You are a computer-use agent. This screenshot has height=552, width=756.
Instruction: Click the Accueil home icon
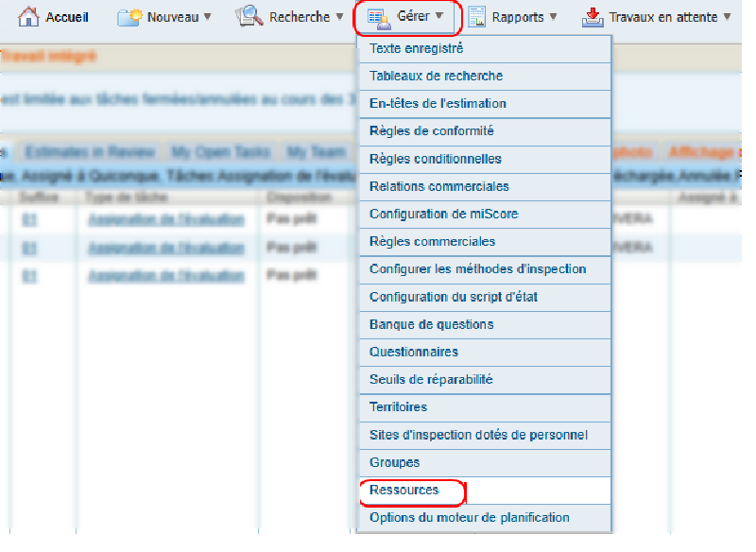click(29, 17)
